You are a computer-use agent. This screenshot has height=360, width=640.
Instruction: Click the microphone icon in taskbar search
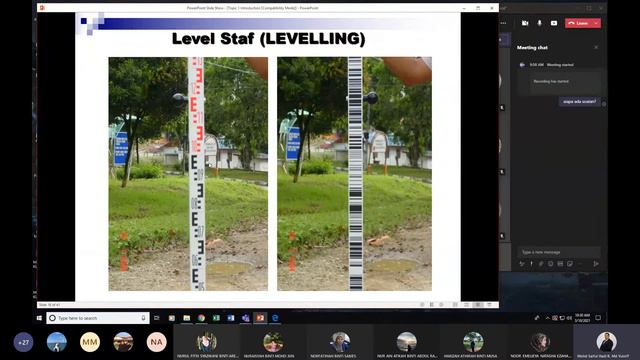(x=143, y=318)
